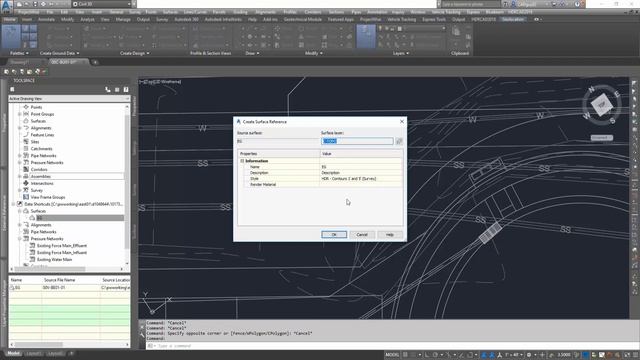
Task: Click the Render Material property row
Action: coord(320,184)
